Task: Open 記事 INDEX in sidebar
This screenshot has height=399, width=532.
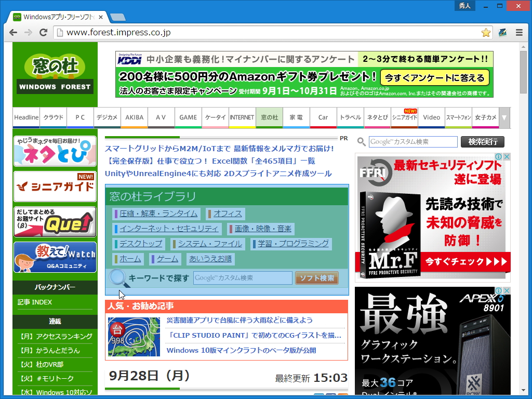Action: pos(35,302)
